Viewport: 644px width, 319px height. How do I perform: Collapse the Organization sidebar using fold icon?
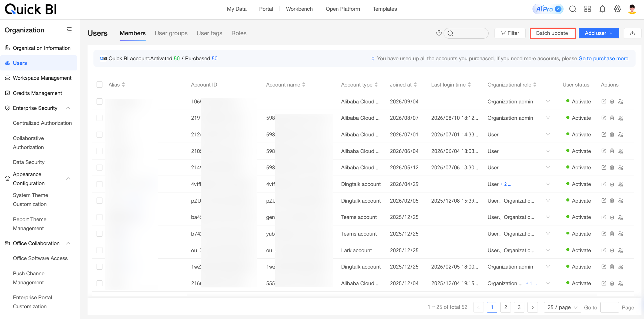click(69, 30)
